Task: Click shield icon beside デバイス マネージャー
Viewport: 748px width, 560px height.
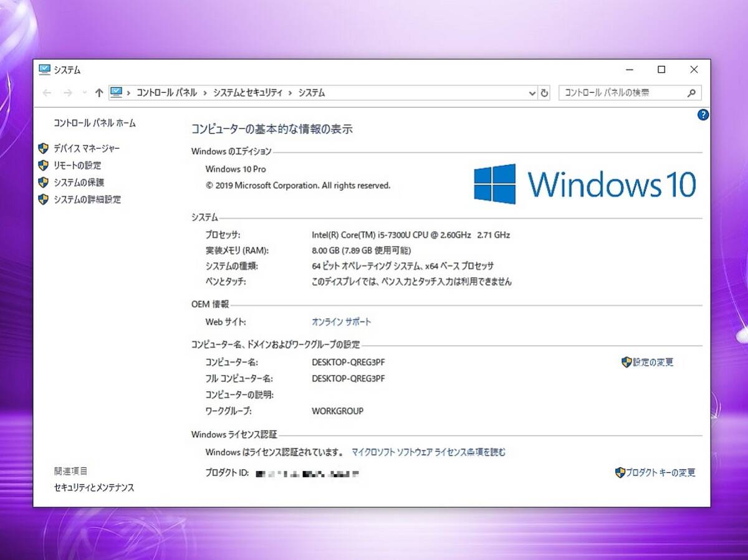Action: [43, 148]
